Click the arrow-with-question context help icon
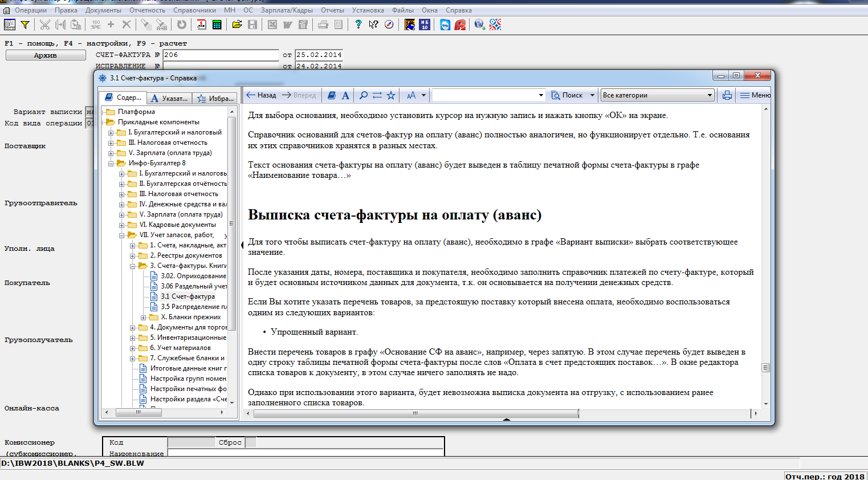The width and height of the screenshot is (868, 480). (374, 25)
